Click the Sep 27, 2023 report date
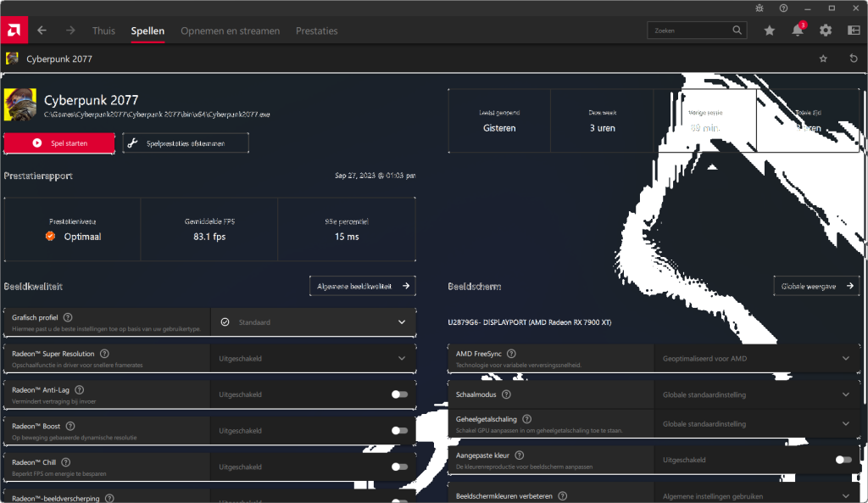The height and width of the screenshot is (503, 868). (375, 176)
